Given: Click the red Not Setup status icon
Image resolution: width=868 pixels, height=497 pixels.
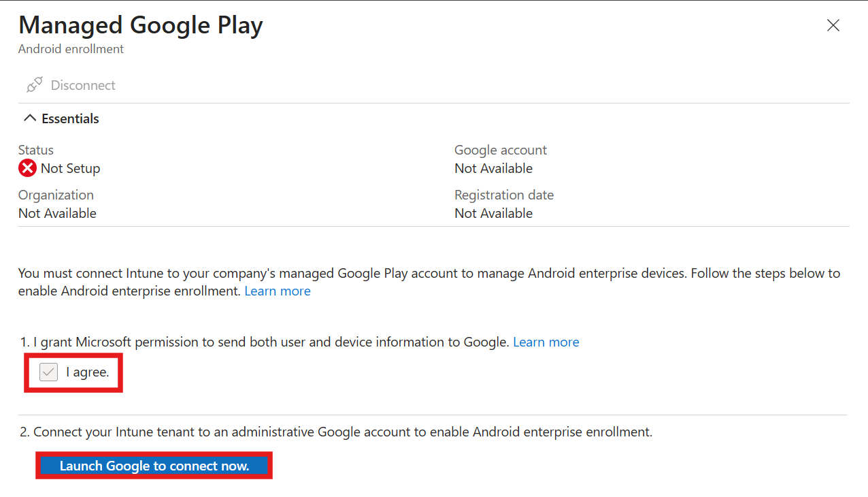Looking at the screenshot, I should 27,168.
